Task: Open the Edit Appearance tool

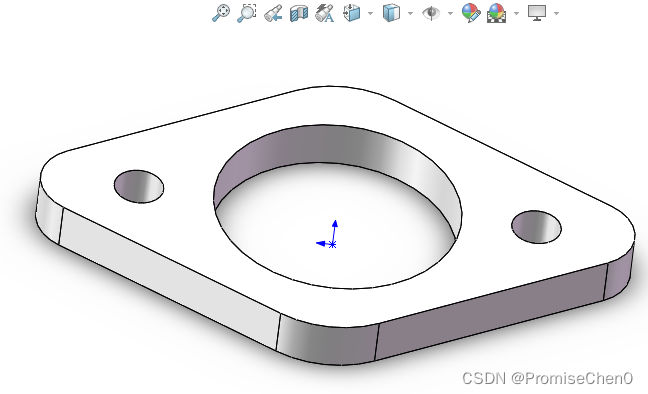Action: pos(471,13)
